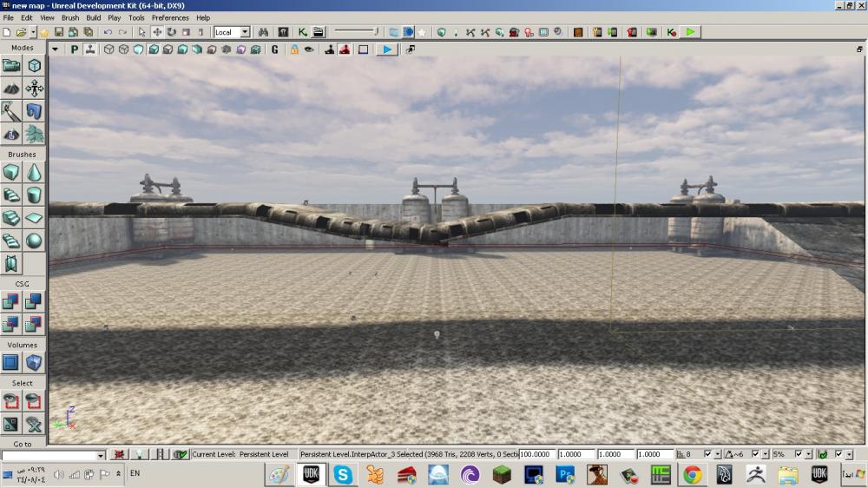
Task: Choose the Cone brush
Action: [34, 172]
